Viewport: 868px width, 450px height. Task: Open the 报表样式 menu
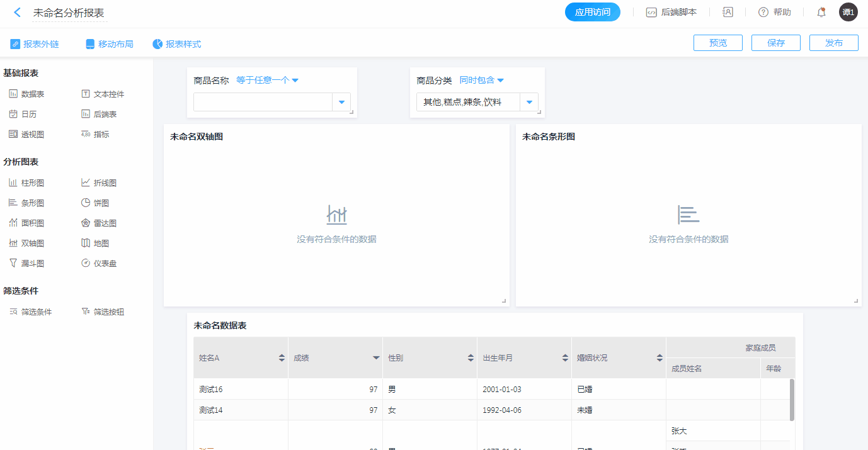tap(177, 44)
